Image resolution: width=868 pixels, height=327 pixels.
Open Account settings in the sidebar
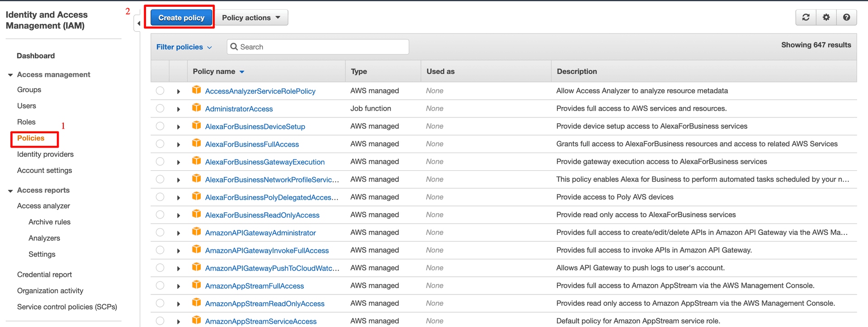pos(44,170)
